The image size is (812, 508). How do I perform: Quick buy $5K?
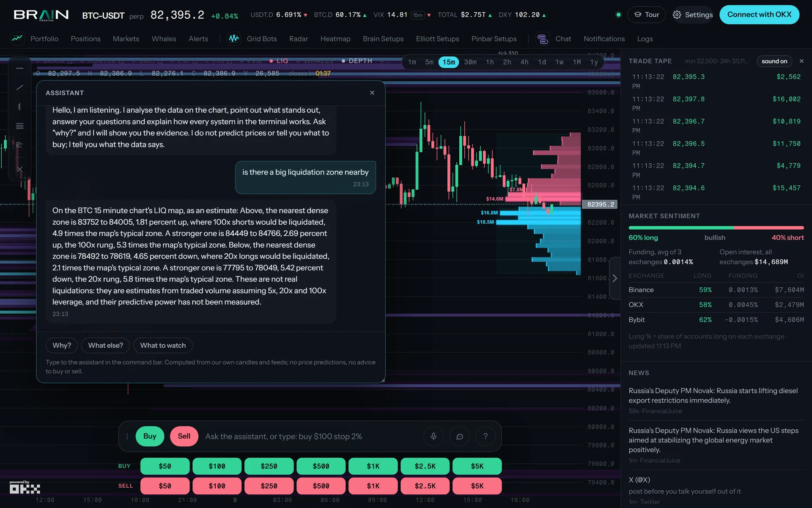(x=477, y=466)
